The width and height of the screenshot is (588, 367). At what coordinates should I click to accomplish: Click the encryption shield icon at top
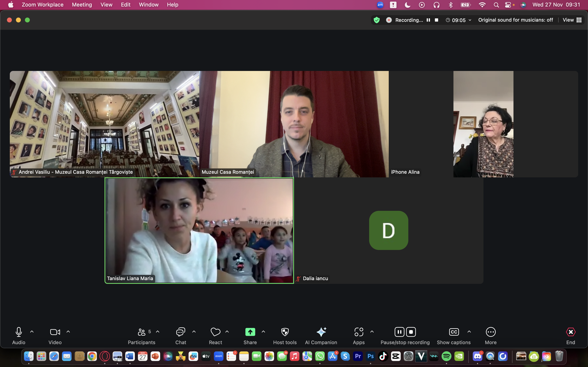pyautogui.click(x=377, y=20)
